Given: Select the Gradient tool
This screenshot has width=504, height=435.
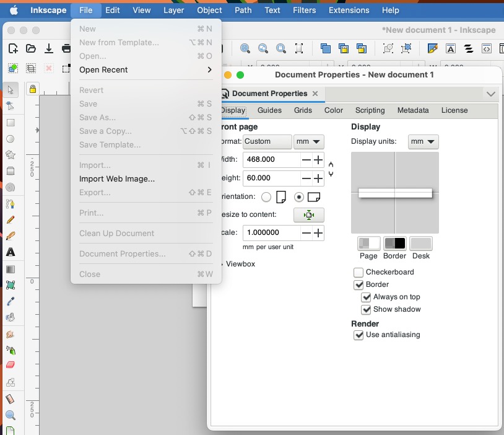Looking at the screenshot, I should pos(11,269).
